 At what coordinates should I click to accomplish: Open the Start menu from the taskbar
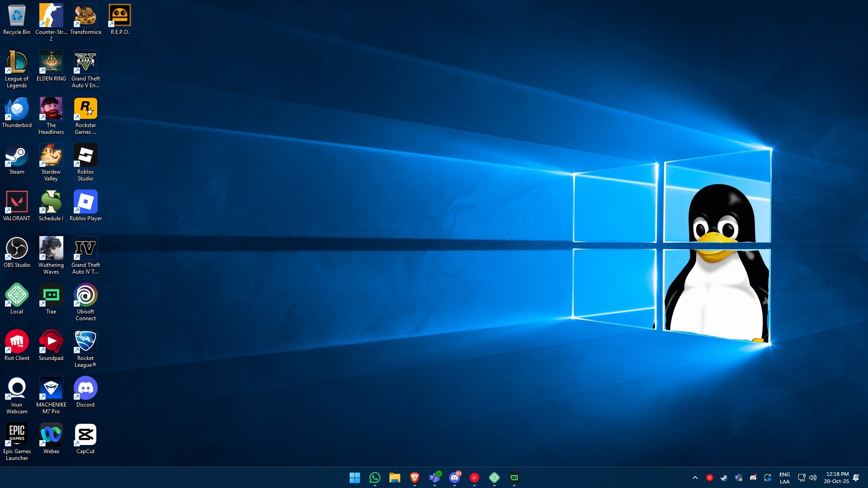(x=355, y=478)
